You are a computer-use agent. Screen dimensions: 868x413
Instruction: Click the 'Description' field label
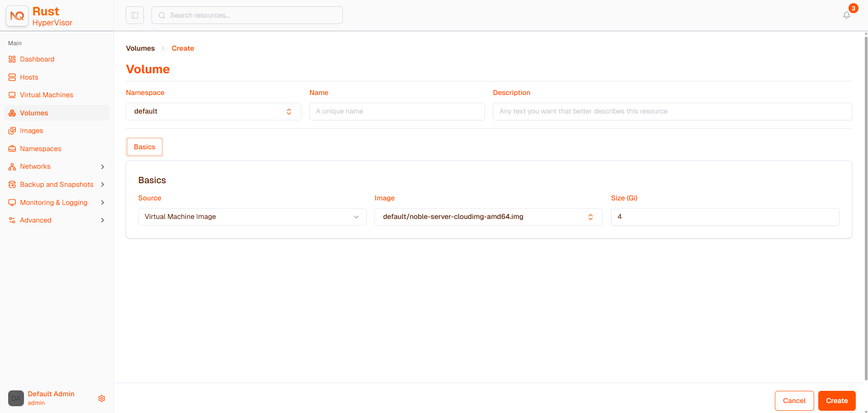[x=512, y=93]
